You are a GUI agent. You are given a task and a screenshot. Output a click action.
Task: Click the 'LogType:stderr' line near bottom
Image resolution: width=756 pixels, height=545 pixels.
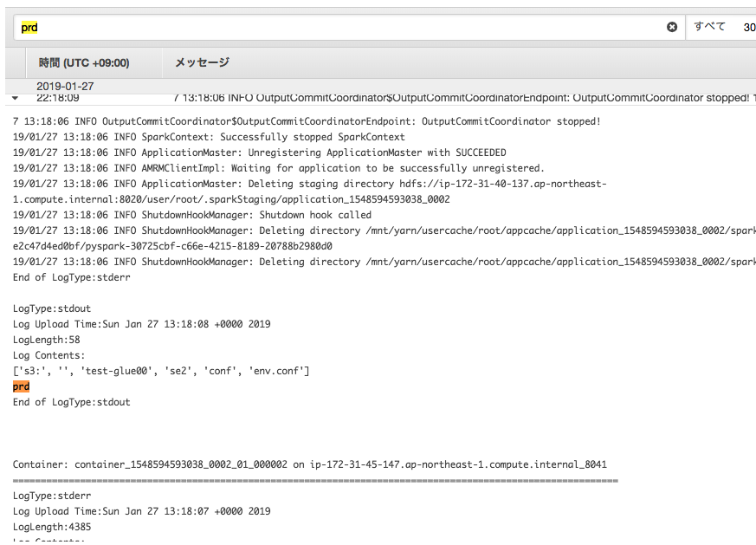52,496
